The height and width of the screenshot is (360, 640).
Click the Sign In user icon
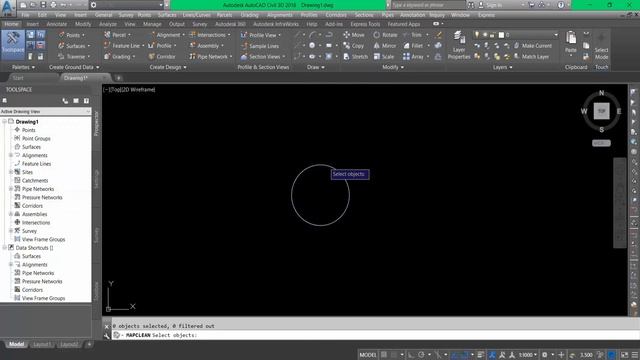[x=481, y=5]
